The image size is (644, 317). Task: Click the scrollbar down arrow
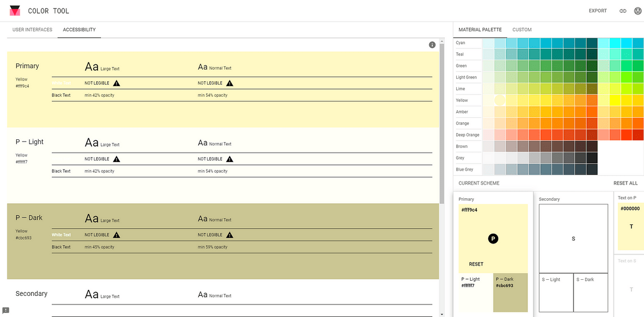click(x=442, y=314)
